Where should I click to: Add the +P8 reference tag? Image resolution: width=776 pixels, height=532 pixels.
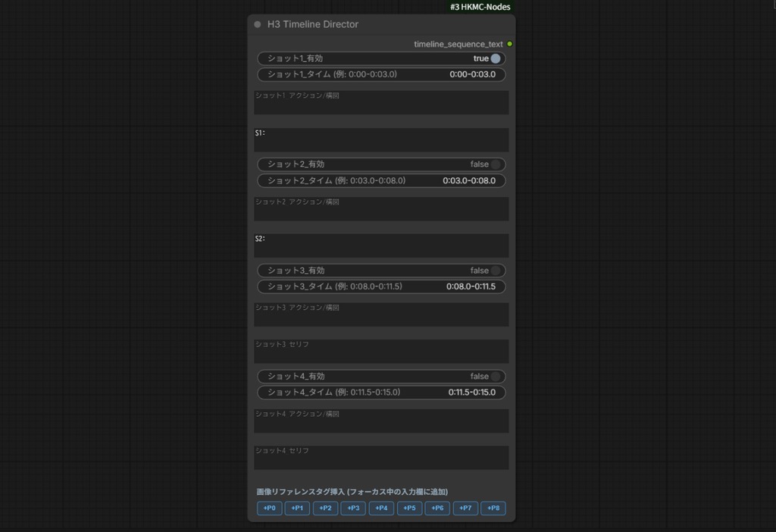coord(493,509)
